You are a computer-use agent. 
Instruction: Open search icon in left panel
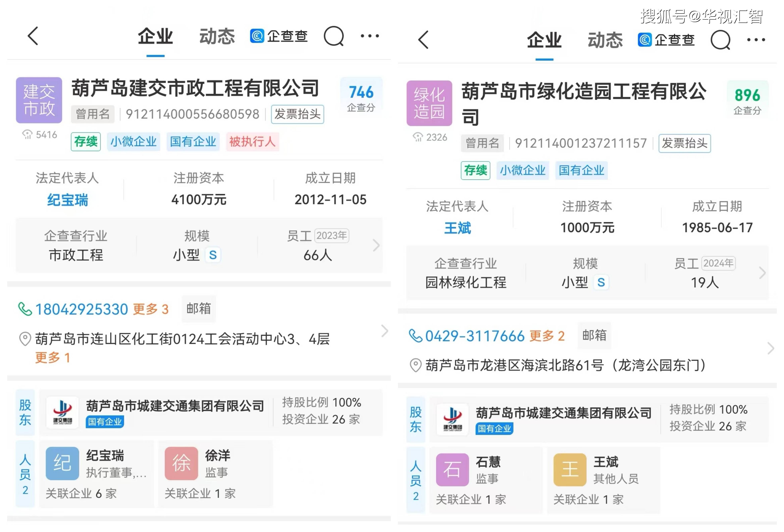tap(334, 36)
